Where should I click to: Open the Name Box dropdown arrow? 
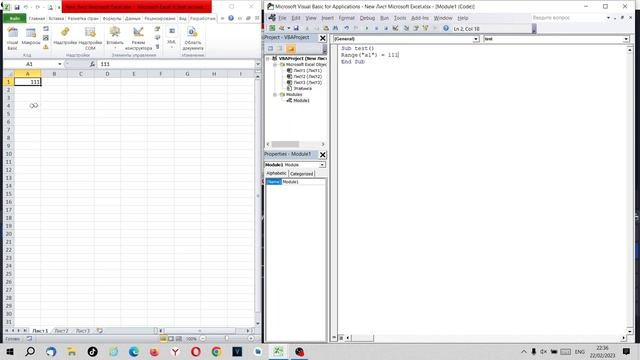click(60, 64)
